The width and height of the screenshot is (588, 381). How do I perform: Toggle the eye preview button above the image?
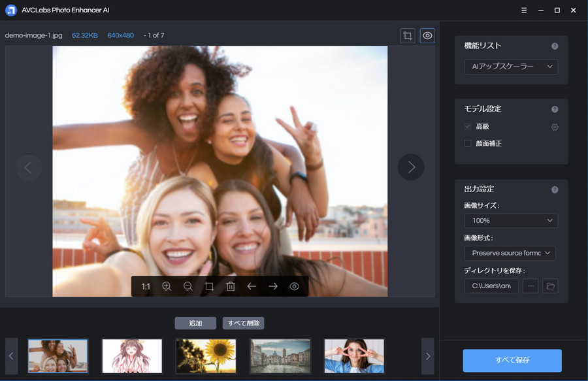click(427, 36)
